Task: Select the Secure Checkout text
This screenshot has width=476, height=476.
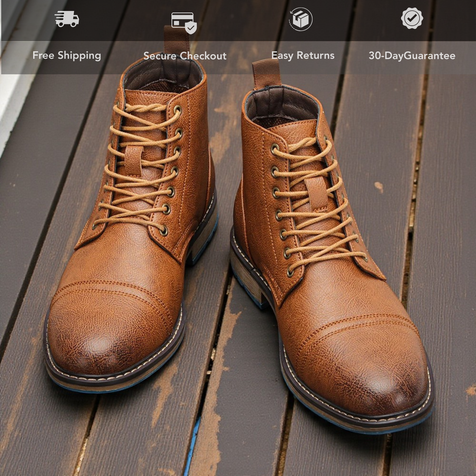Action: click(185, 56)
